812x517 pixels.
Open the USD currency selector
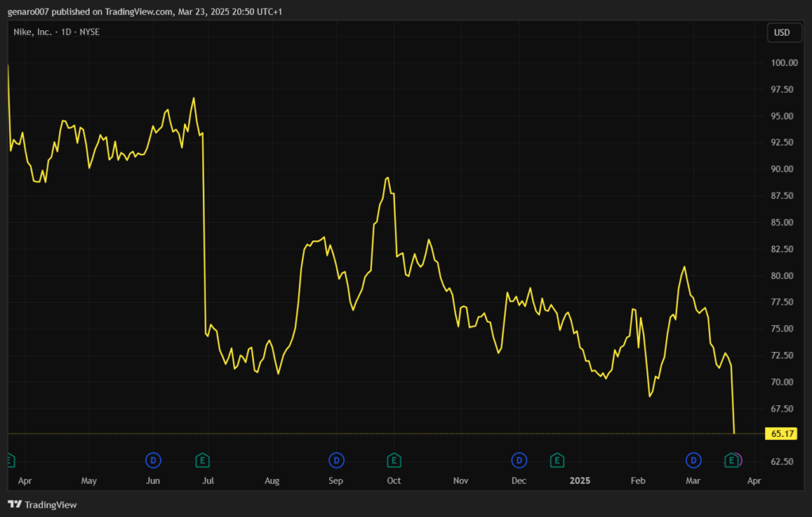pos(782,33)
